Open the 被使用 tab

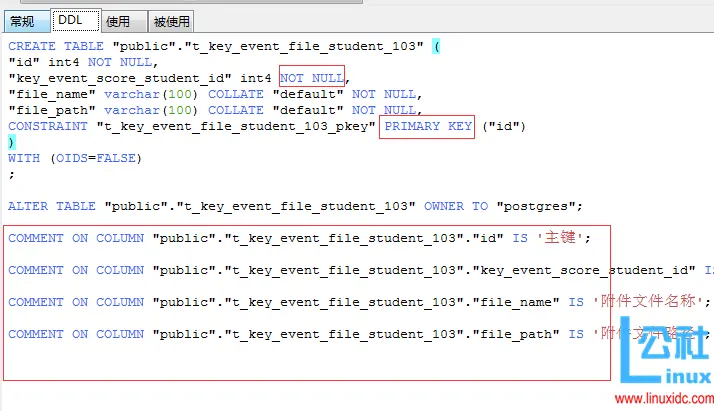[x=171, y=21]
